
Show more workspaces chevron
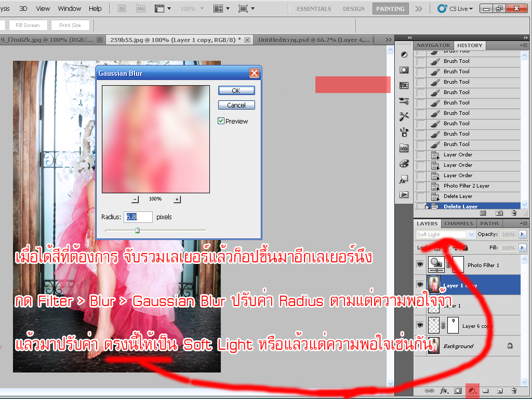pyautogui.click(x=419, y=9)
